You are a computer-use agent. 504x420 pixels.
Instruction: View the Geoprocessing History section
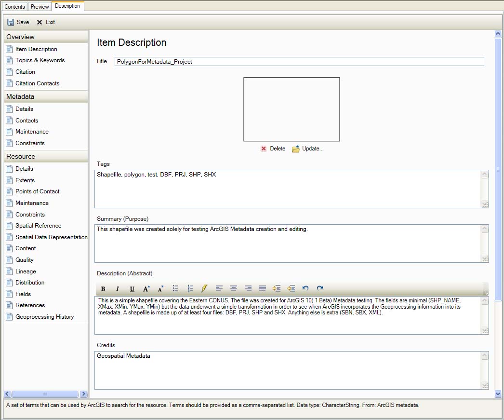point(46,316)
